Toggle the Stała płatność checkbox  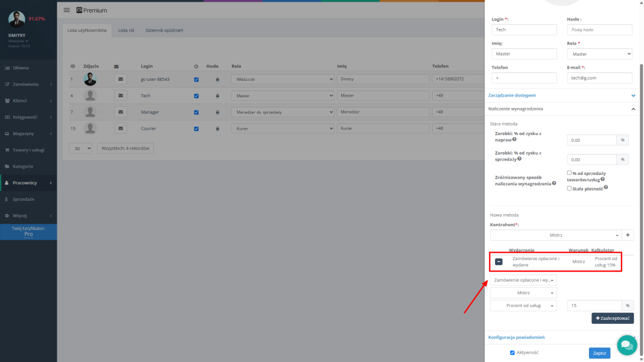(569, 188)
